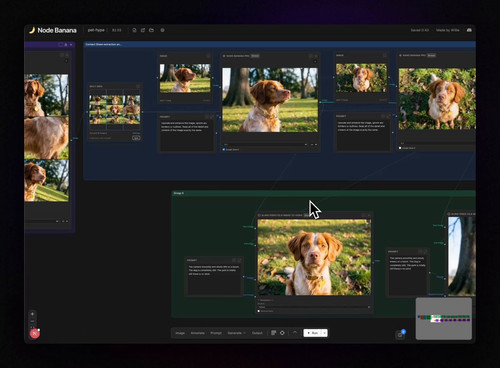Viewport: 500px width, 368px height.
Task: Add a Prompt node from bottom toolbar
Action: 216,333
